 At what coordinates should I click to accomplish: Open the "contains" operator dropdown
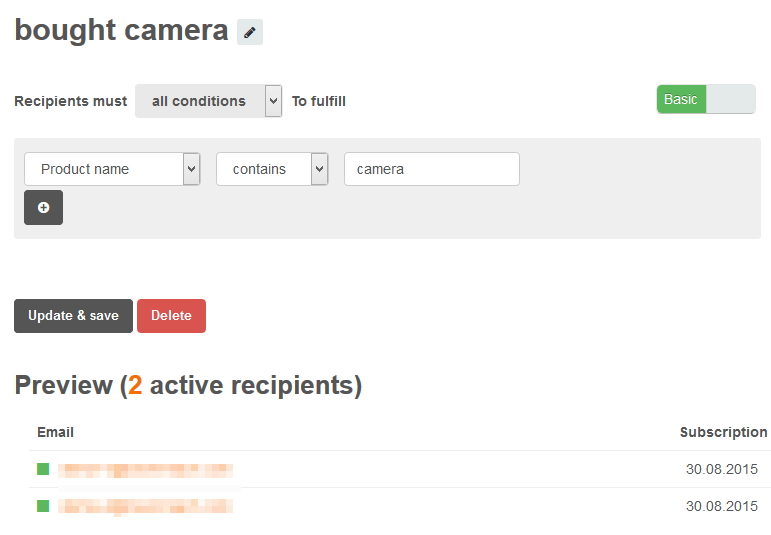[x=272, y=169]
